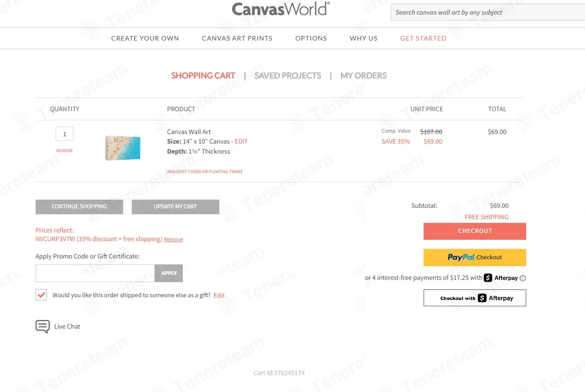The width and height of the screenshot is (585, 392).
Task: Click the CanvasWorld logo
Action: [280, 9]
